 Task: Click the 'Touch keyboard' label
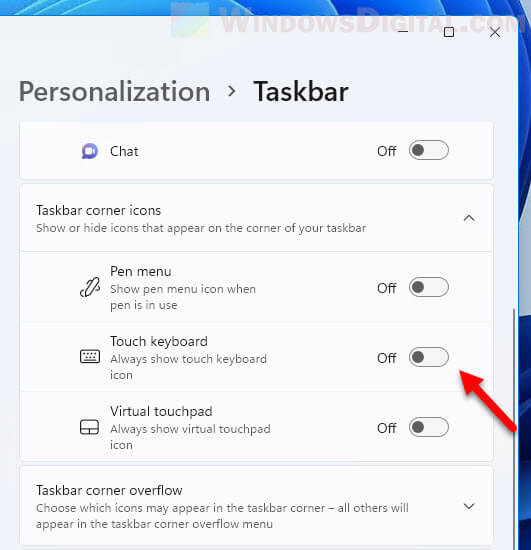(159, 341)
